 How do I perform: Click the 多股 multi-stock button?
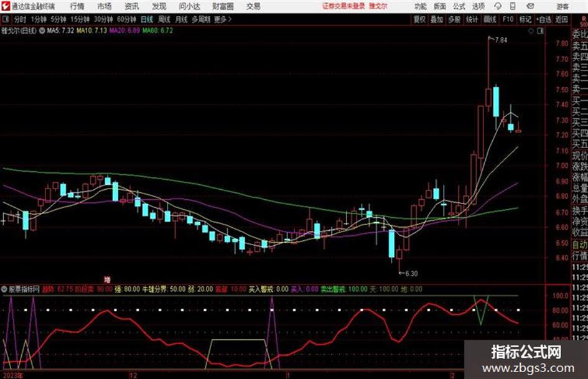pyautogui.click(x=454, y=19)
